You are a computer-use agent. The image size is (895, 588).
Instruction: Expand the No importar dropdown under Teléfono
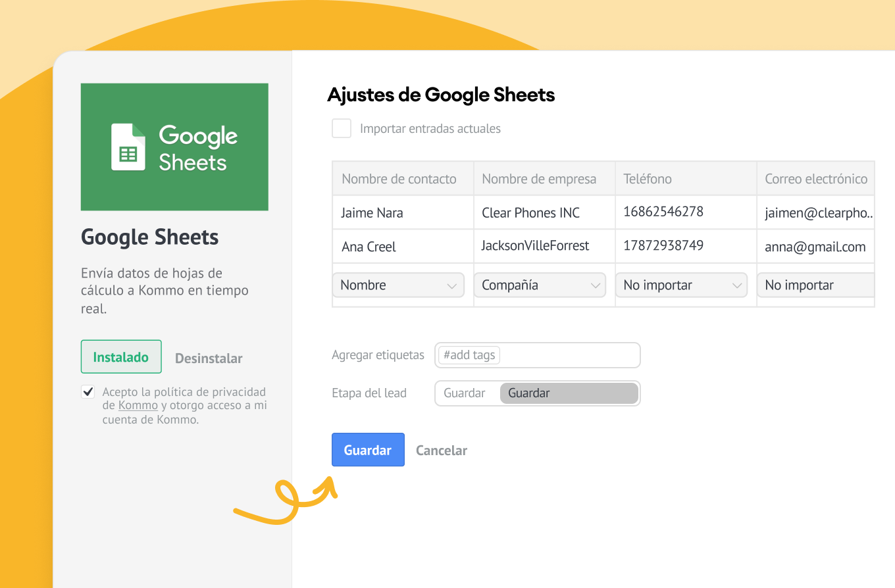[681, 285]
